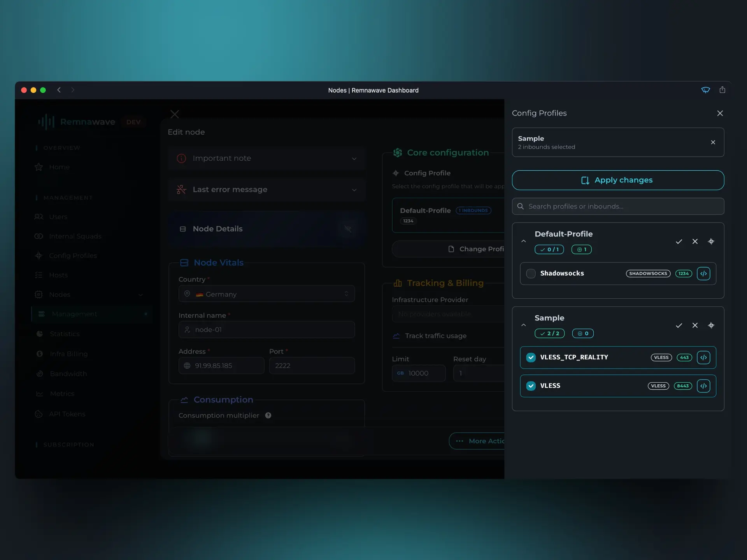The height and width of the screenshot is (560, 747).
Task: Select all inbounds in Default-Profile via the checkmark icon
Action: pos(679,241)
